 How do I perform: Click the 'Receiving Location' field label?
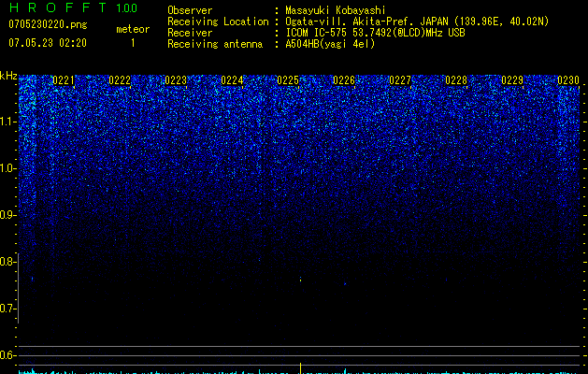(x=218, y=22)
